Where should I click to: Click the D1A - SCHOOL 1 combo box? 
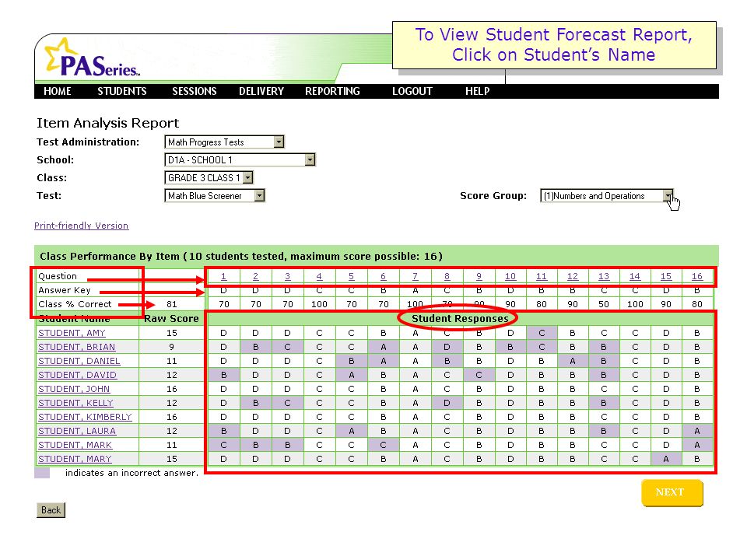coord(240,159)
